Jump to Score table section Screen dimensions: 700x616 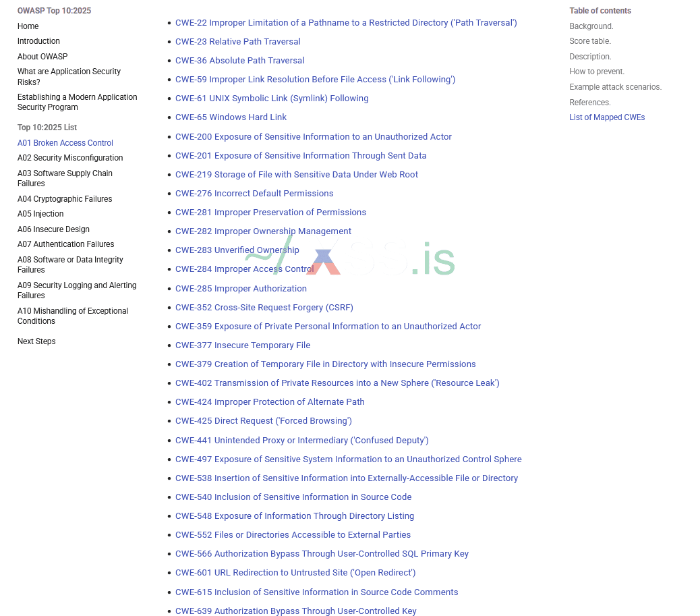pos(589,41)
